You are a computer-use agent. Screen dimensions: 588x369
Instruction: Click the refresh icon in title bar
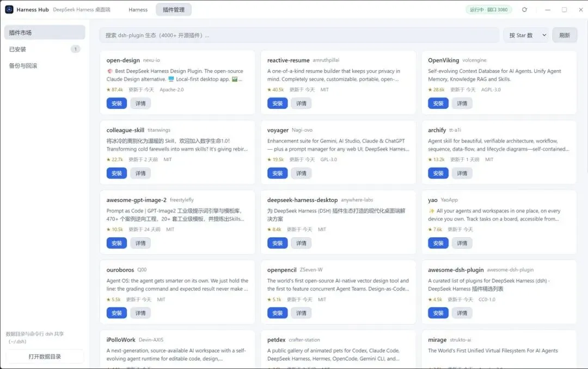pos(524,9)
